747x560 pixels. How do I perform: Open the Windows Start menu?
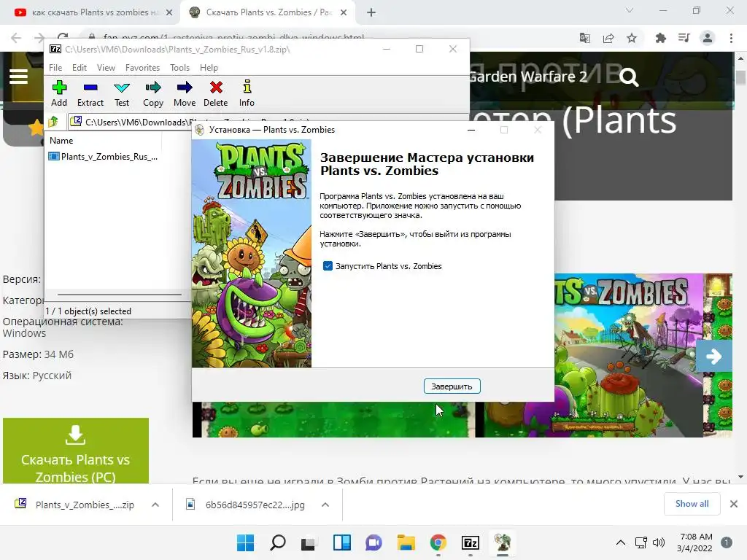[x=246, y=542]
